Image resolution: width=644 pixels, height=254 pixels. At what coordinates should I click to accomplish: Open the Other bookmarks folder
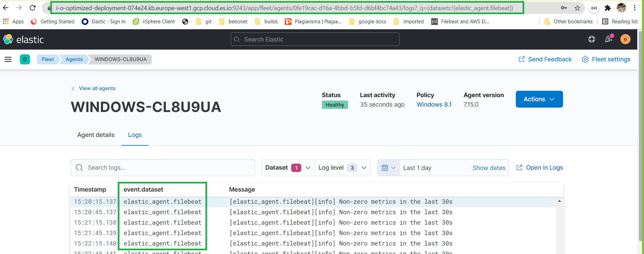point(569,22)
